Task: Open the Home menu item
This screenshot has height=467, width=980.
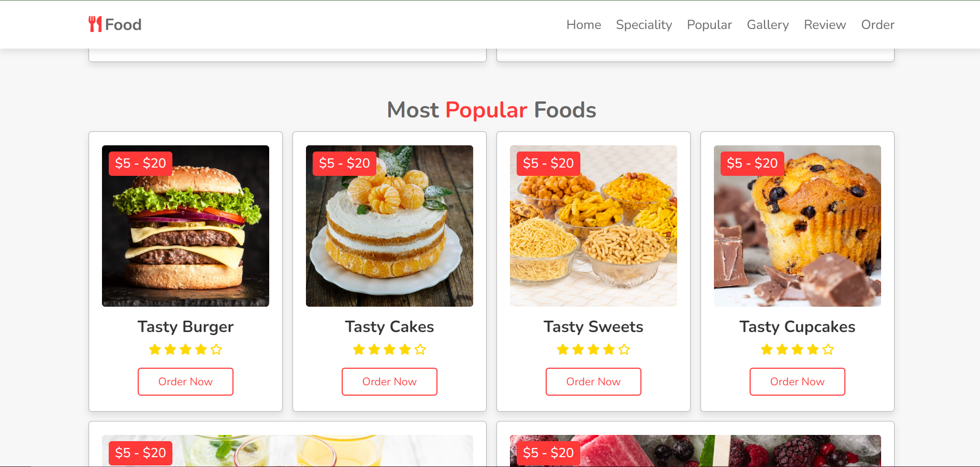Action: pyautogui.click(x=583, y=24)
